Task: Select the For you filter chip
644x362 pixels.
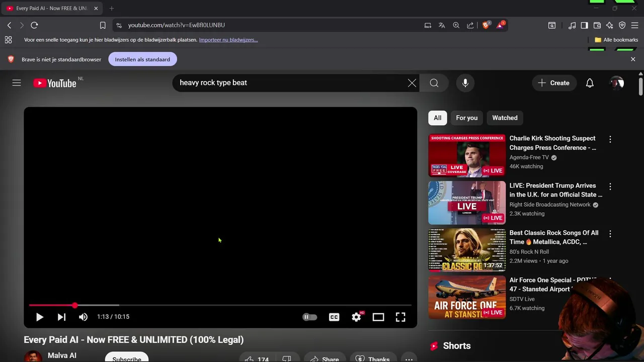Action: (466, 118)
